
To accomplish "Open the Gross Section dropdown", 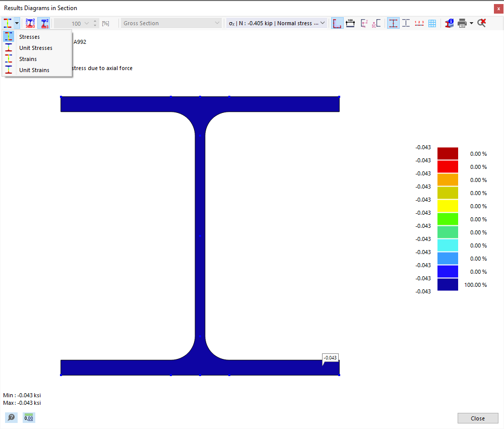I will click(171, 23).
